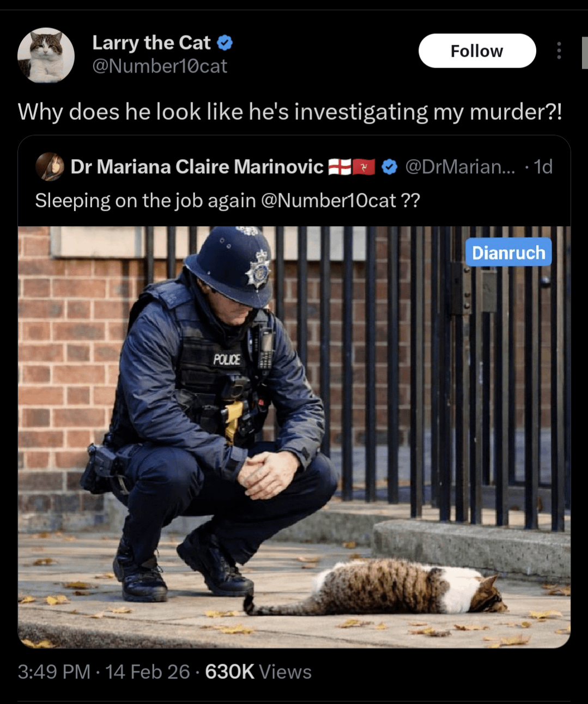This screenshot has width=588, height=704.
Task: Open the police officer and cat photo
Action: tap(294, 437)
